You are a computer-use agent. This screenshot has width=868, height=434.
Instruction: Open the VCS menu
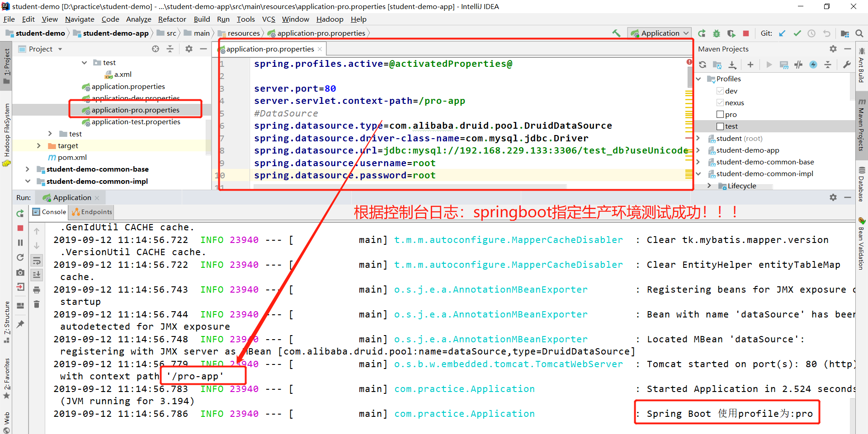269,19
